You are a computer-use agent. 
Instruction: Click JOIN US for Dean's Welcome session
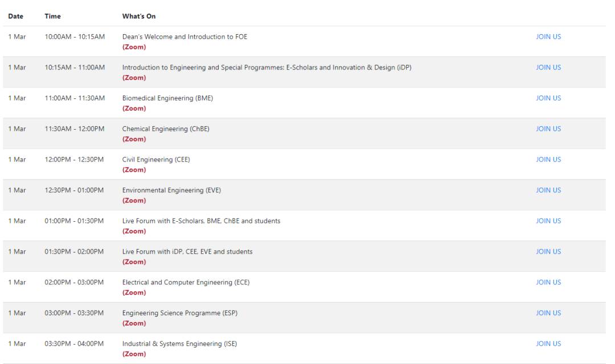(x=548, y=37)
